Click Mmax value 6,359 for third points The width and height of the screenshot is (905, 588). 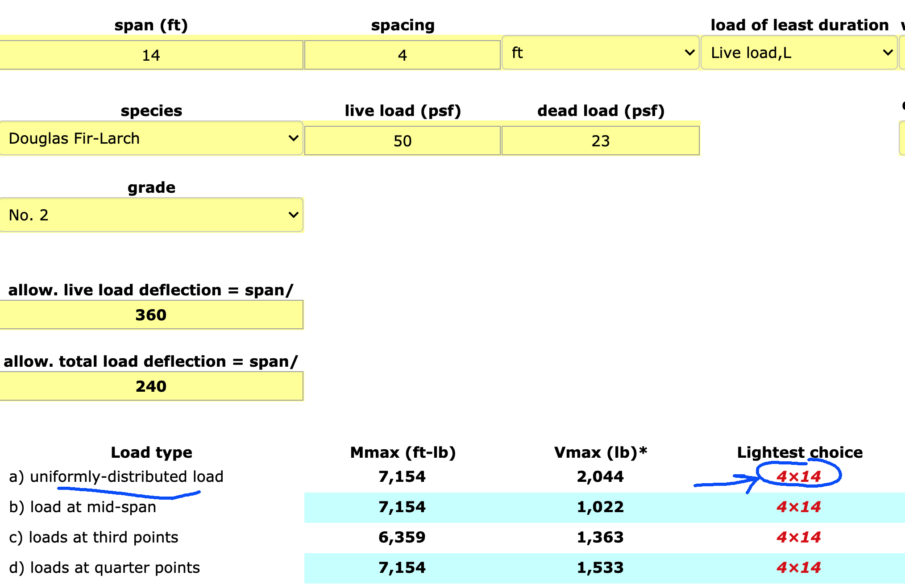click(x=402, y=537)
